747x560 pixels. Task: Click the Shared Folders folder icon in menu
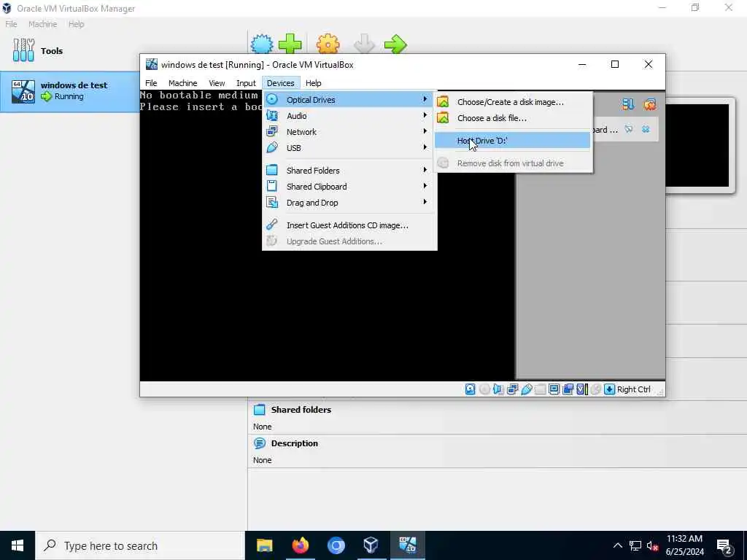[272, 170]
